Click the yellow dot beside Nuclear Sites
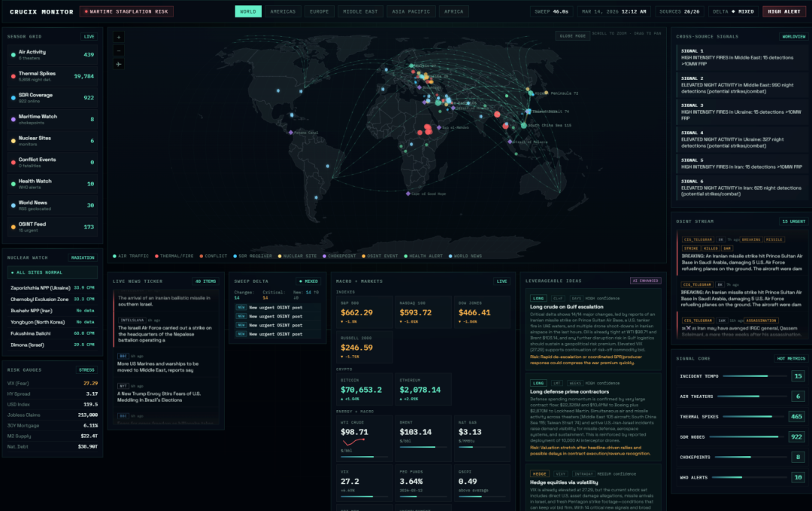This screenshot has height=511, width=812. pos(13,141)
